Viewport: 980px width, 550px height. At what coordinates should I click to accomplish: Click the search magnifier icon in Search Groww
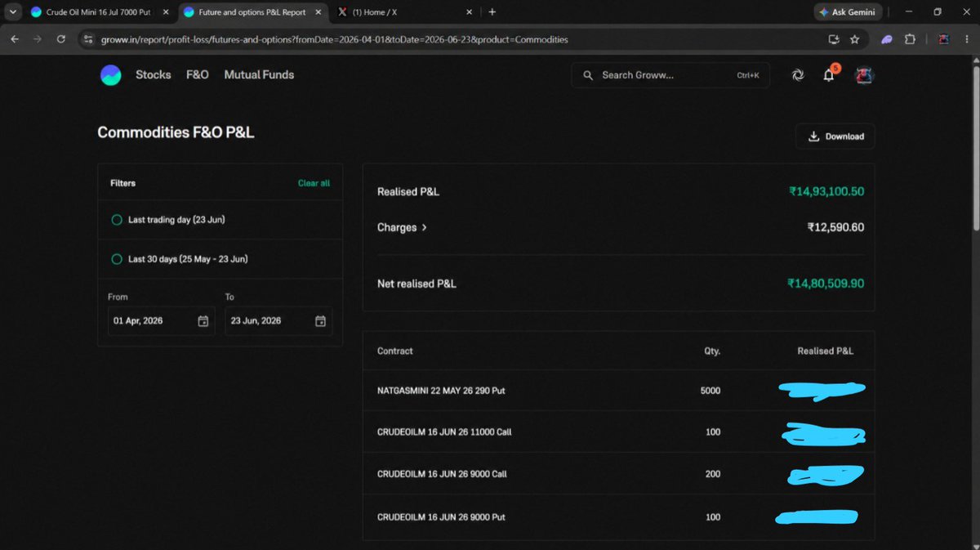tap(588, 75)
